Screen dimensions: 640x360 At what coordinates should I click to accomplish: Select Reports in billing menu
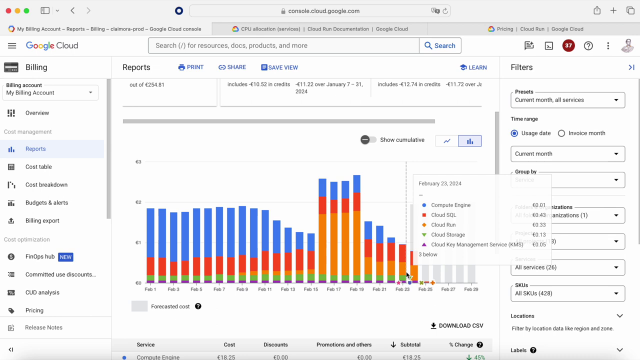pos(52,149)
